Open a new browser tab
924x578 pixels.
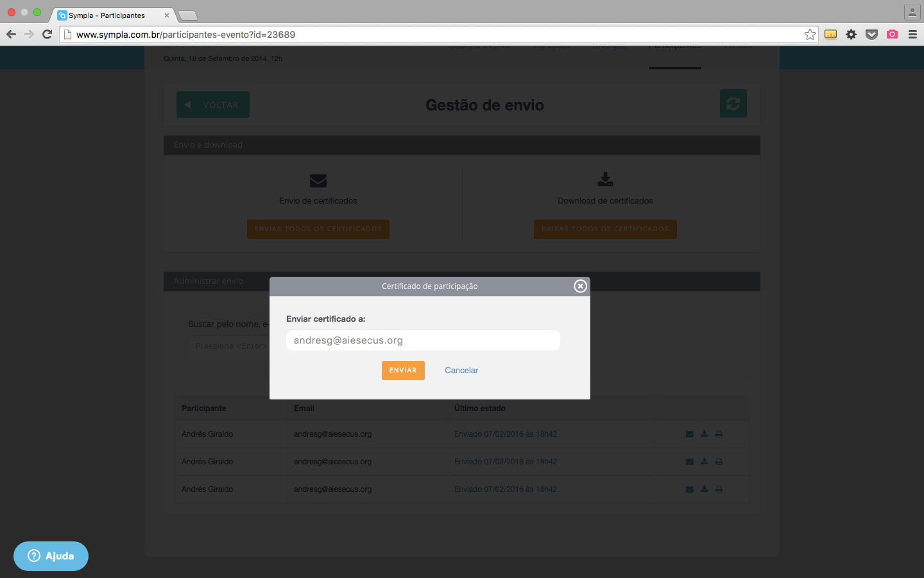187,15
